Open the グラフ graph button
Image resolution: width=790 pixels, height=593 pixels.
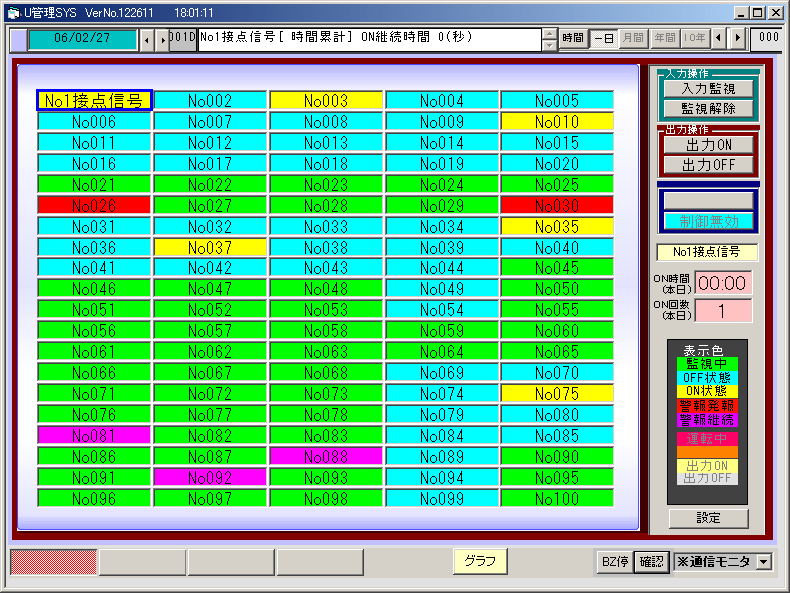coord(480,561)
